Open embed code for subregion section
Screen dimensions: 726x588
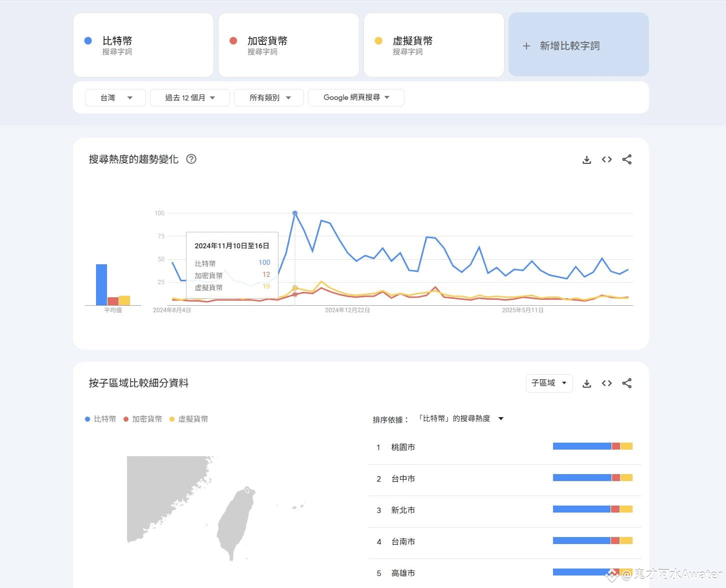point(606,384)
